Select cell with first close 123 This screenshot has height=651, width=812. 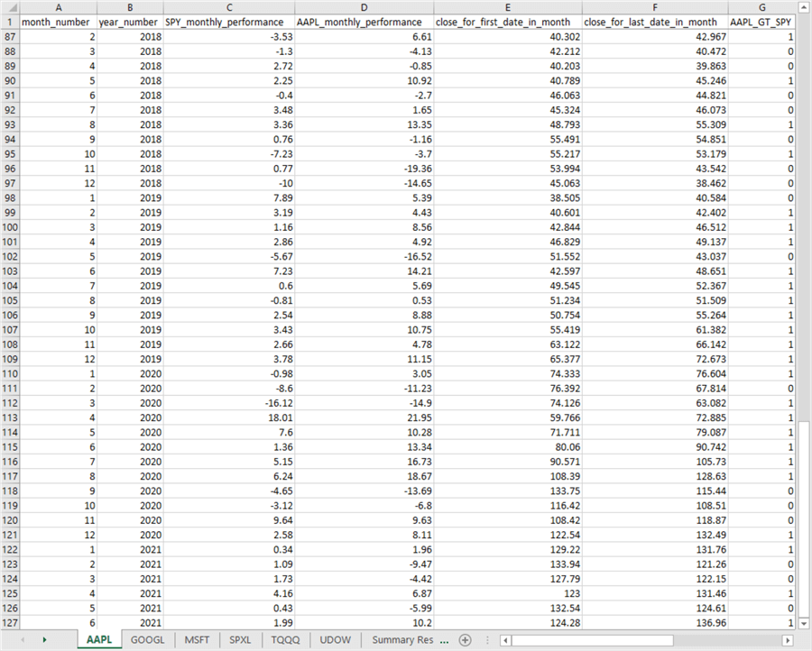click(x=507, y=593)
